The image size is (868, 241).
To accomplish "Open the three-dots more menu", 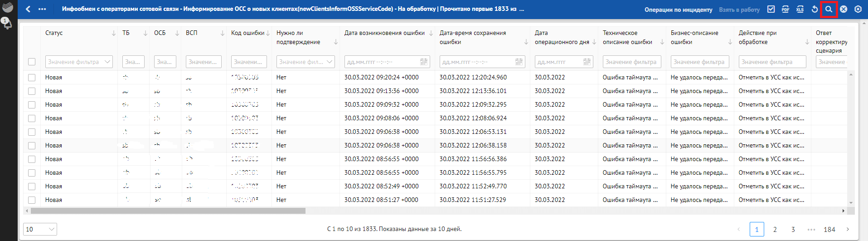I will (42, 9).
